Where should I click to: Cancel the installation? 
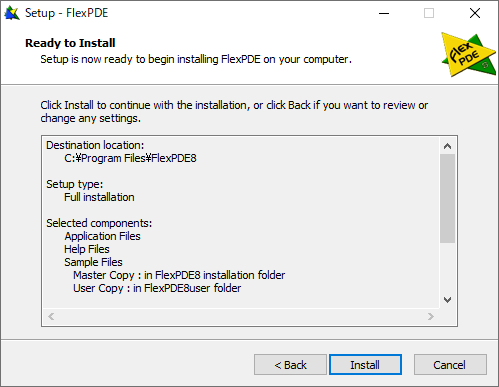(450, 365)
